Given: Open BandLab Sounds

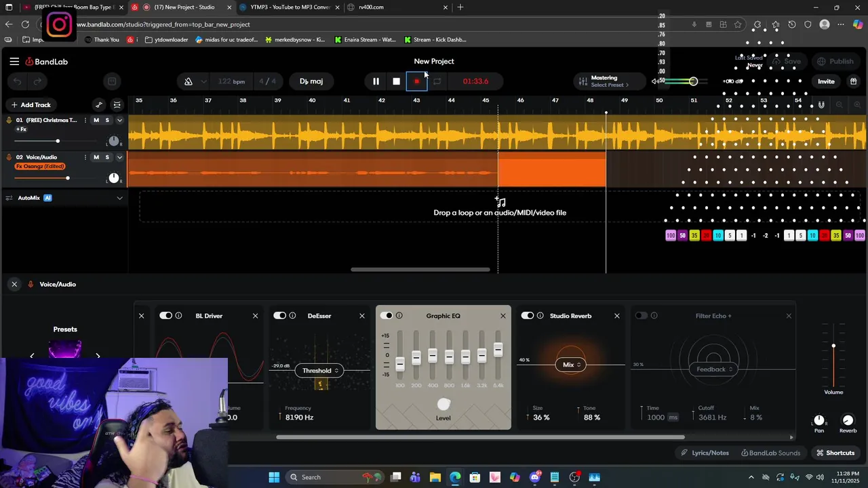Looking at the screenshot, I should [x=770, y=453].
